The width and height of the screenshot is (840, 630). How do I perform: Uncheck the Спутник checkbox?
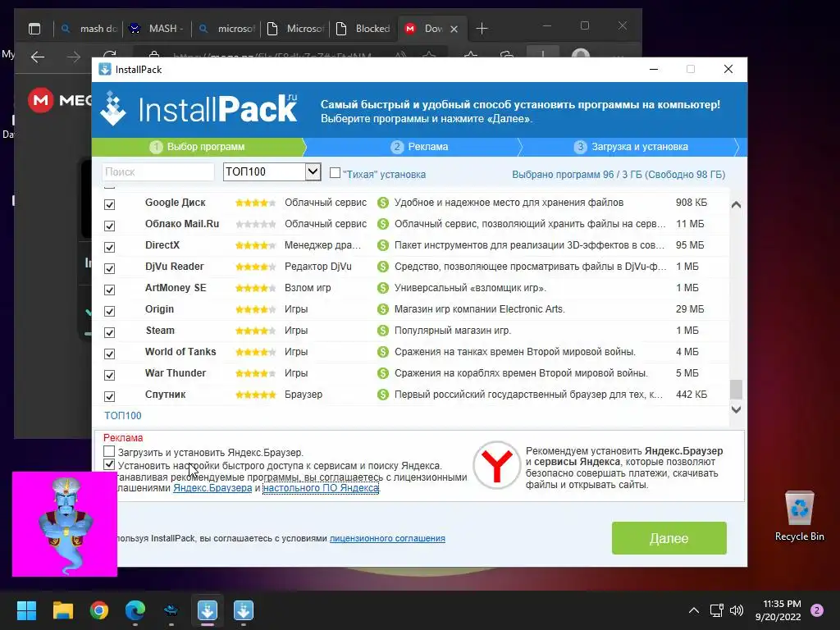pos(109,396)
